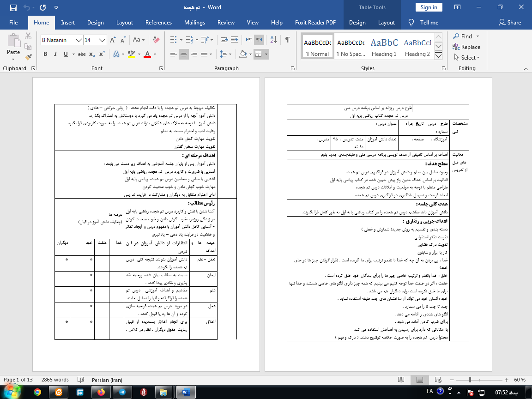Open the font size dropdown
Screen dimensions: 532x399
[x=103, y=40]
